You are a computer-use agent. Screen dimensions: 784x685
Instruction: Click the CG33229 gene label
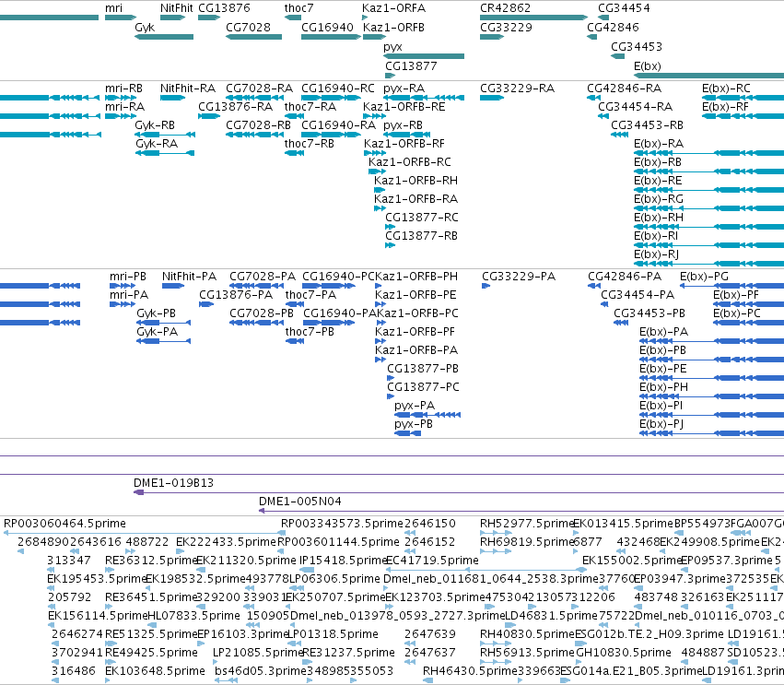(506, 27)
